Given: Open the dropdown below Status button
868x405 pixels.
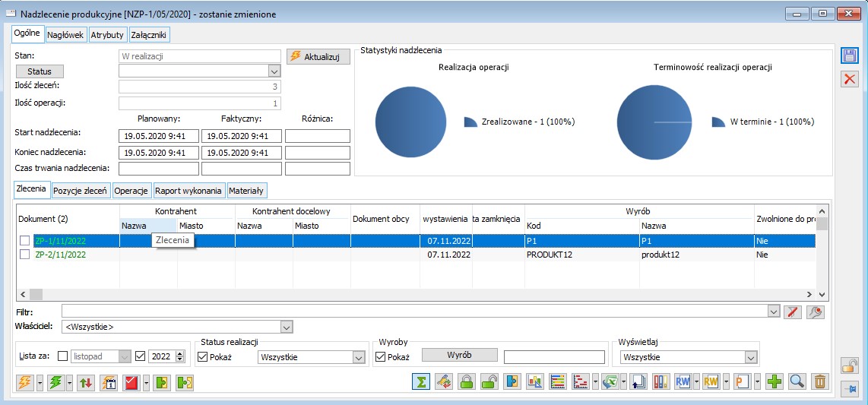Looking at the screenshot, I should [x=274, y=71].
